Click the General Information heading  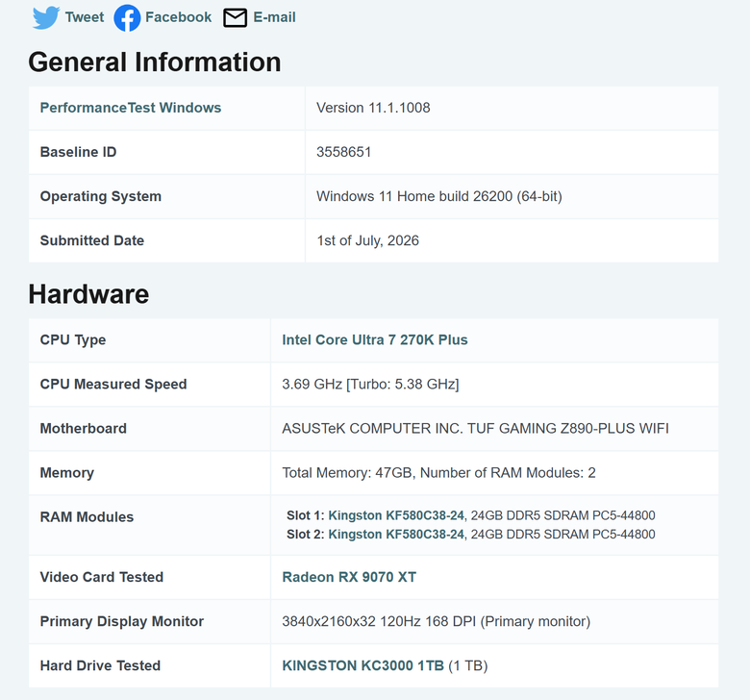tap(155, 62)
